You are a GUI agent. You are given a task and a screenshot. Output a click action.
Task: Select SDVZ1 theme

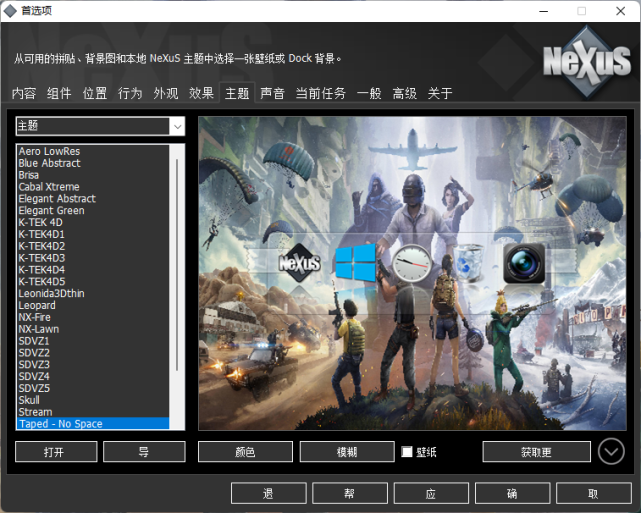92,341
